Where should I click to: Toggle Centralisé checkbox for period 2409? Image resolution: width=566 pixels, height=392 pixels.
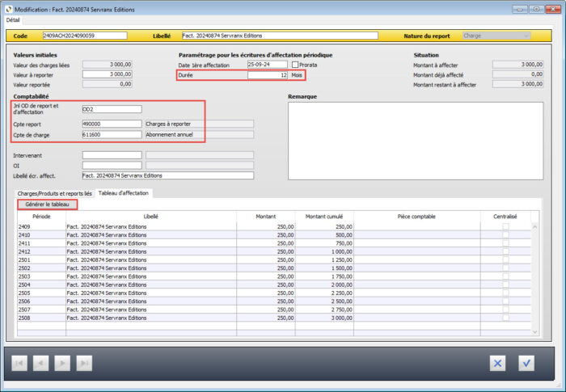(x=505, y=227)
